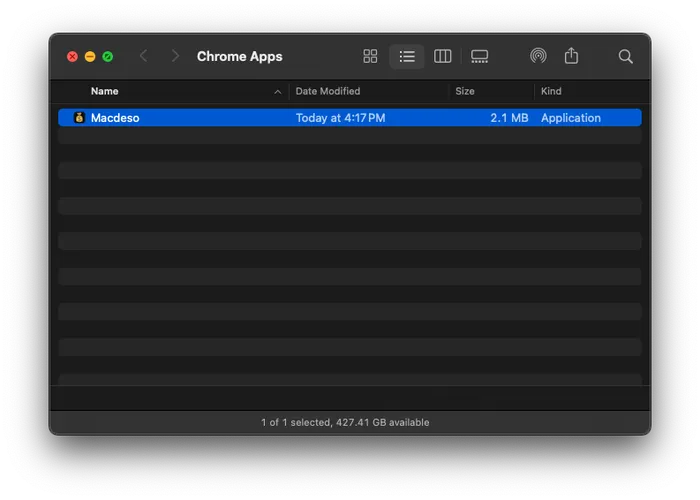Go forward to next folder

tap(175, 56)
